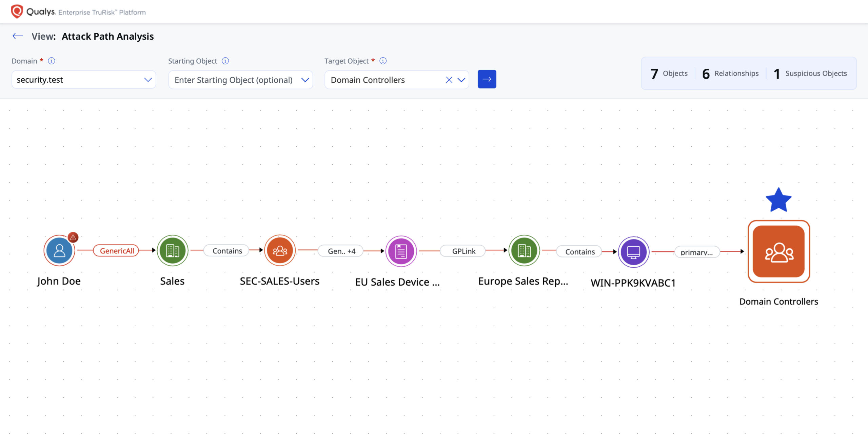The width and height of the screenshot is (868, 435).
Task: Show info tooltip for Domain field
Action: (52, 61)
